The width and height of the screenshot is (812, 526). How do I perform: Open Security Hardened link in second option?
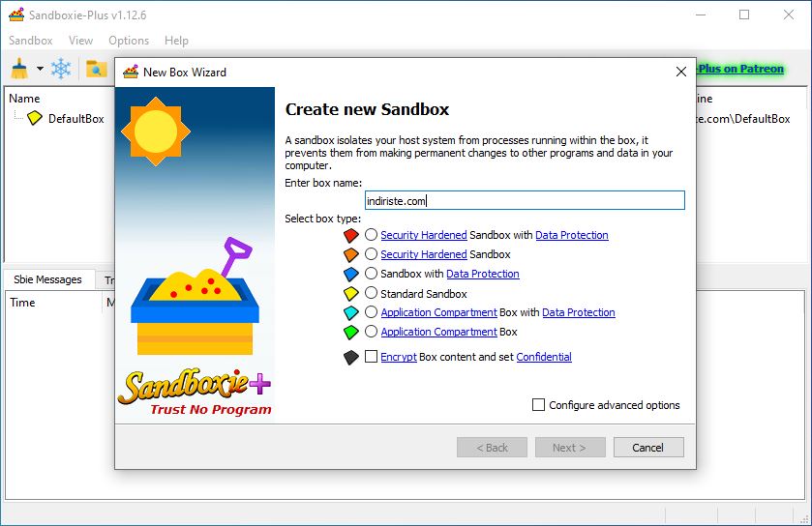424,254
